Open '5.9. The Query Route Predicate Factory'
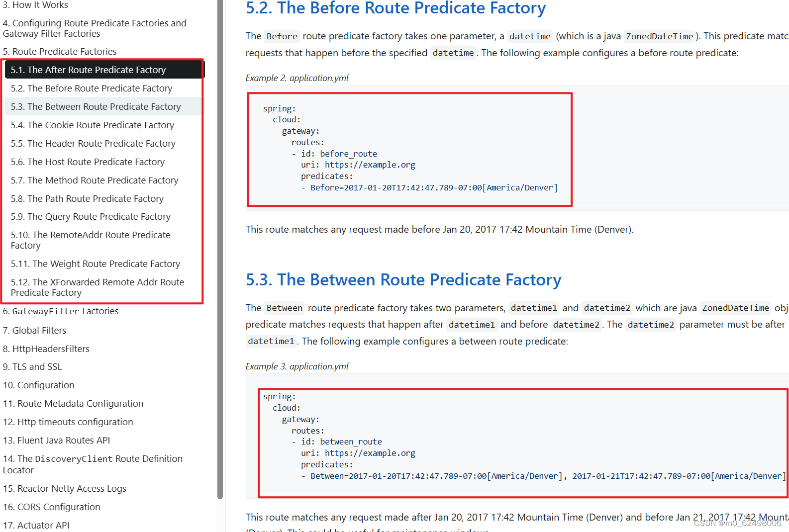This screenshot has width=789, height=532. pos(91,217)
